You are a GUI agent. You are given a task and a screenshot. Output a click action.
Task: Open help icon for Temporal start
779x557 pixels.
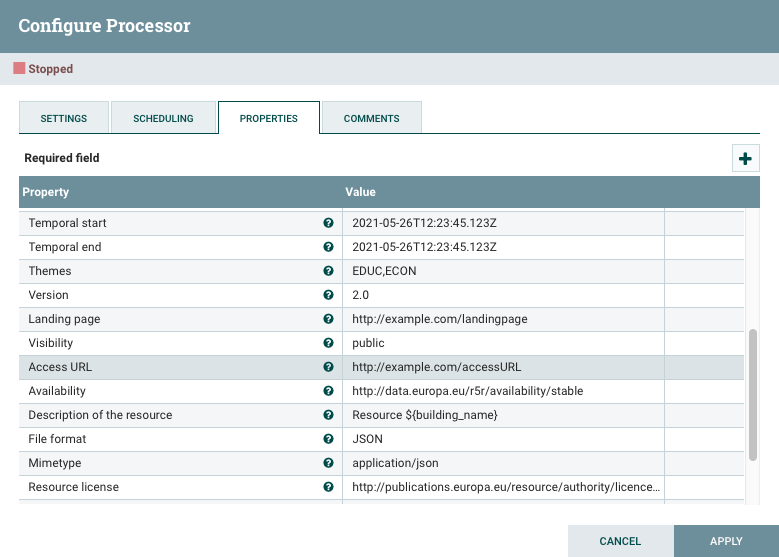point(328,223)
